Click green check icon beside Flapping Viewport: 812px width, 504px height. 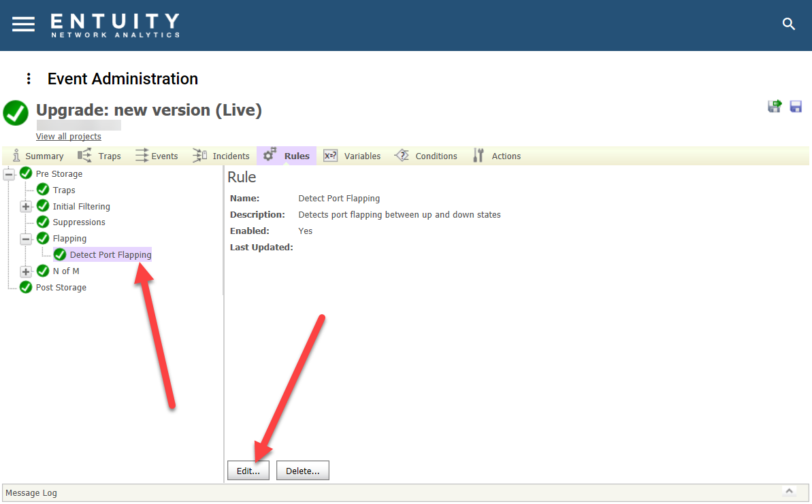[x=43, y=239]
